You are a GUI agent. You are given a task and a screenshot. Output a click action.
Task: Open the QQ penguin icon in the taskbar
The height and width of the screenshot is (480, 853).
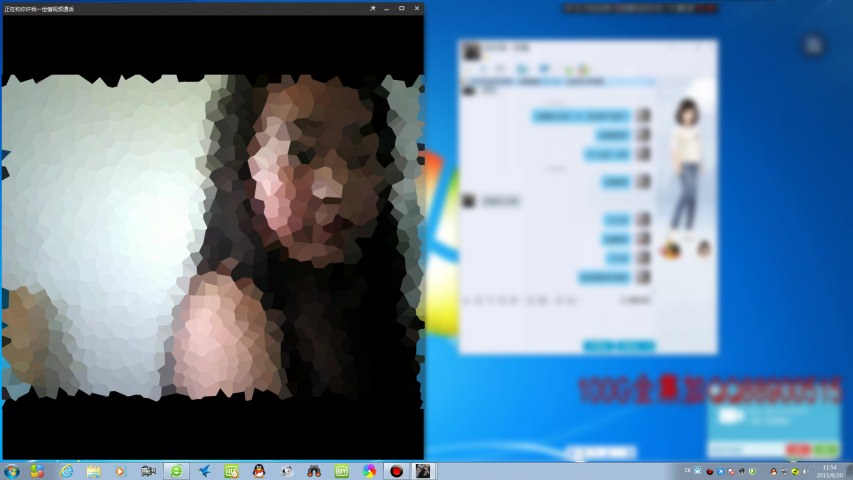pyautogui.click(x=259, y=471)
